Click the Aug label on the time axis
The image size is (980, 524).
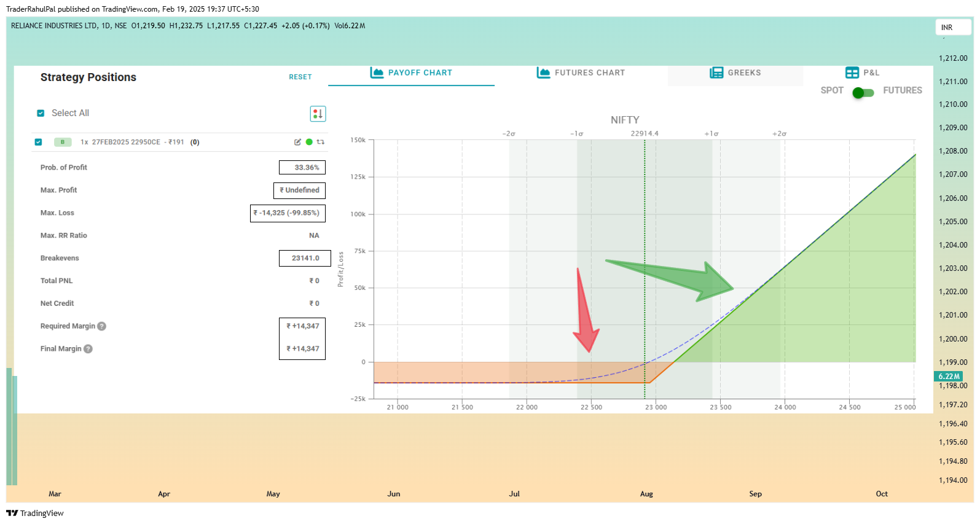(646, 494)
